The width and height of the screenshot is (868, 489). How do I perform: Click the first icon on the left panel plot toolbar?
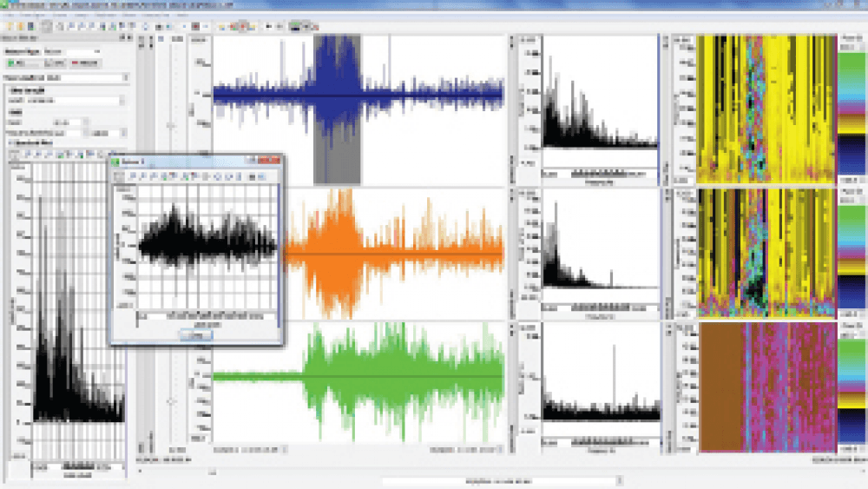coord(15,155)
